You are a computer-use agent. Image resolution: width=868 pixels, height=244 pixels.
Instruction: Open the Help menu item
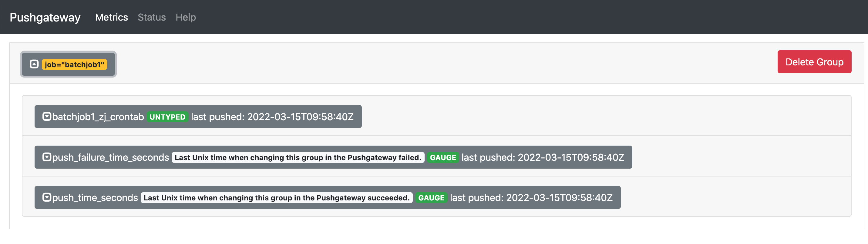point(186,17)
